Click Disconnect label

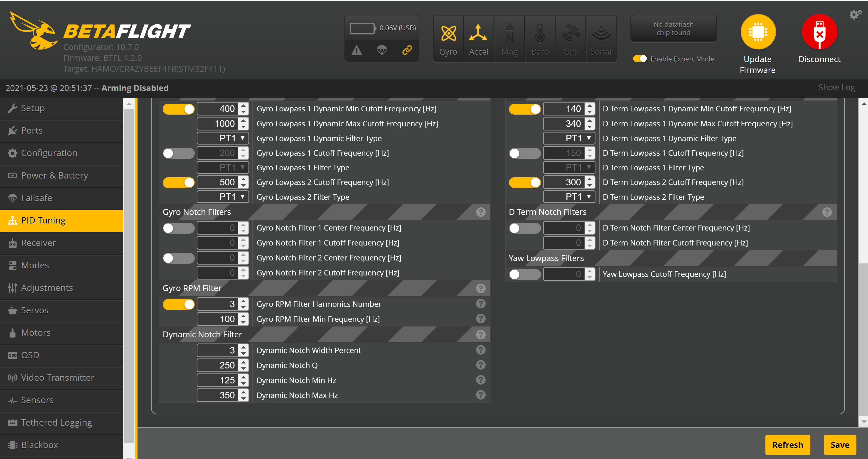pos(819,59)
